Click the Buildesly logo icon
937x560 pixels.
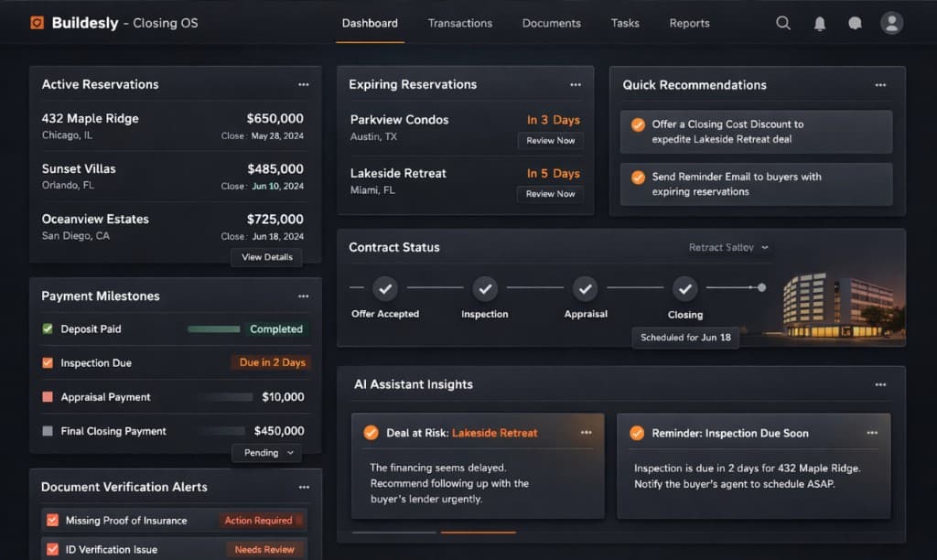click(37, 22)
